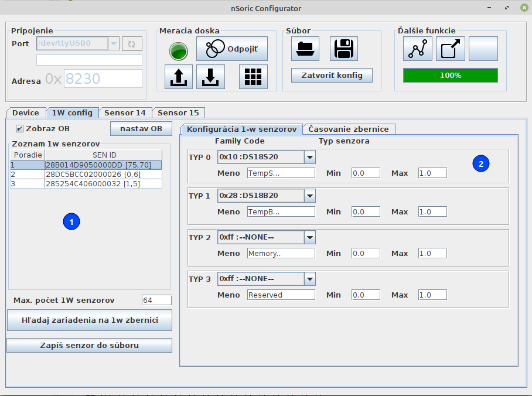
Task: Click the Adresa 8230 input field
Action: [x=103, y=78]
